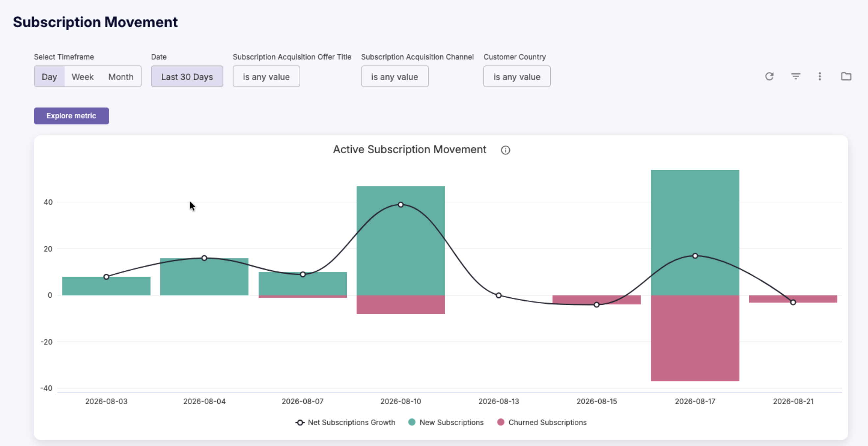Switch timeframe to Month
This screenshot has width=868, height=446.
coord(121,77)
